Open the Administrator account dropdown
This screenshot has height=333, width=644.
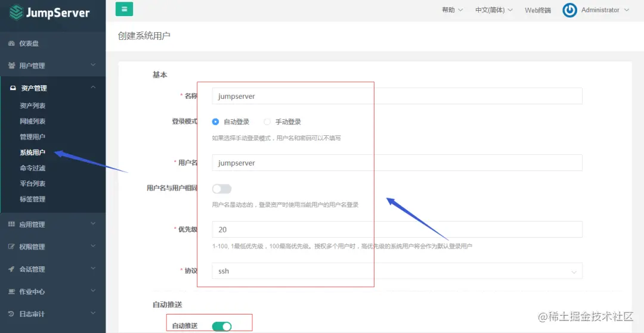605,10
